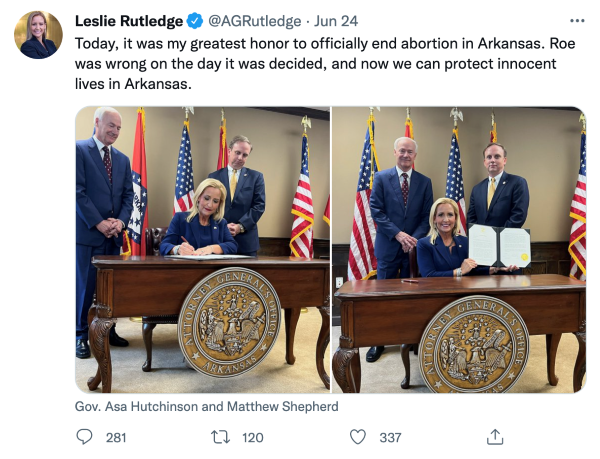The image size is (600, 459).
Task: Click the retweet arrows icon
Action: pyautogui.click(x=220, y=437)
